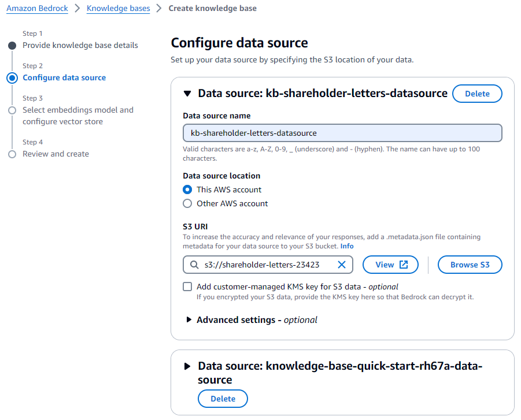Open the Info link about metadata files
Image resolution: width=521 pixels, height=420 pixels.
click(346, 246)
